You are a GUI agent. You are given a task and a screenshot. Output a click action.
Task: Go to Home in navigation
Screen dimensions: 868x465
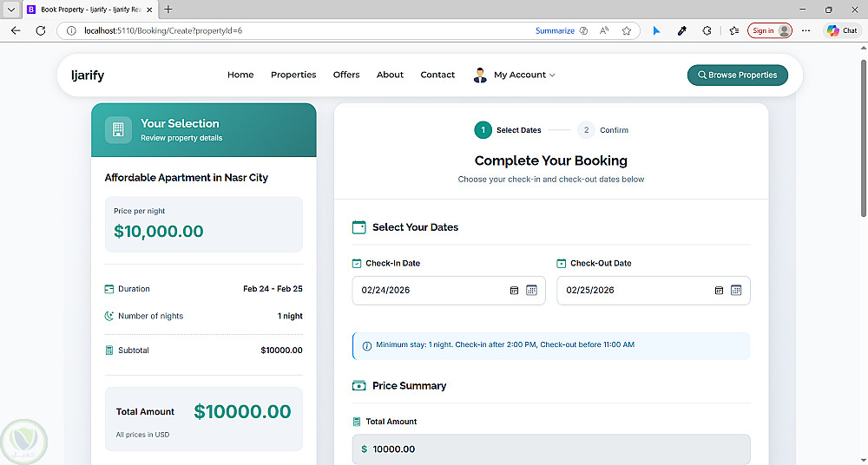pos(240,75)
